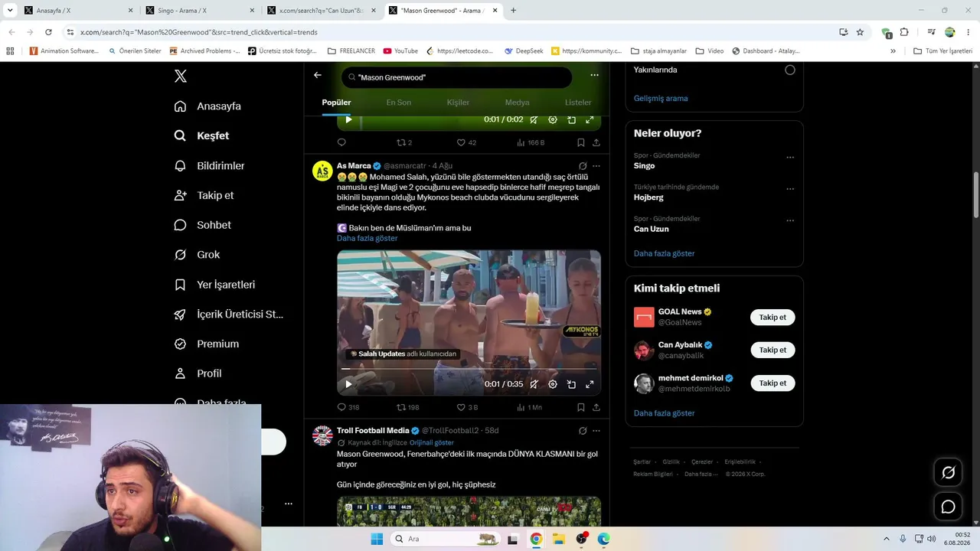Image resolution: width=980 pixels, height=551 pixels.
Task: Reload the browser page
Action: tap(48, 32)
